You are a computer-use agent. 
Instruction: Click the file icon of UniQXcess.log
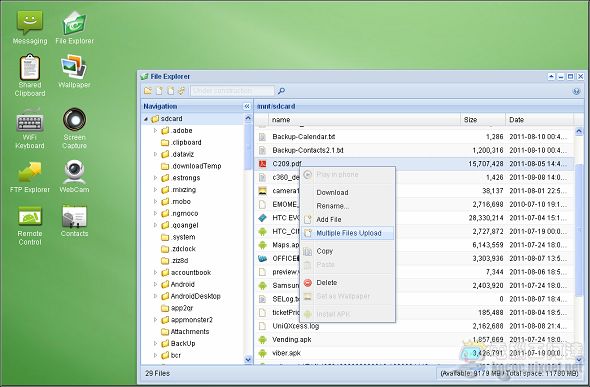point(262,326)
